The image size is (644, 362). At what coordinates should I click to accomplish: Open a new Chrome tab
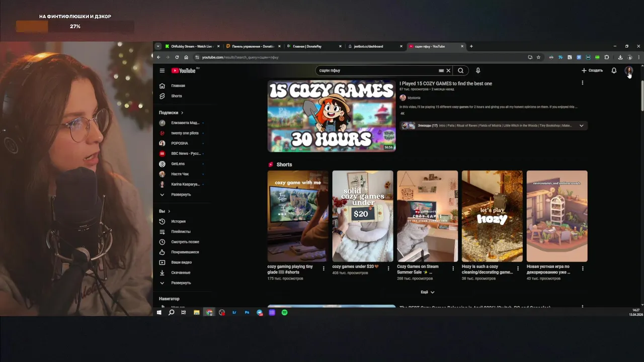point(471,46)
